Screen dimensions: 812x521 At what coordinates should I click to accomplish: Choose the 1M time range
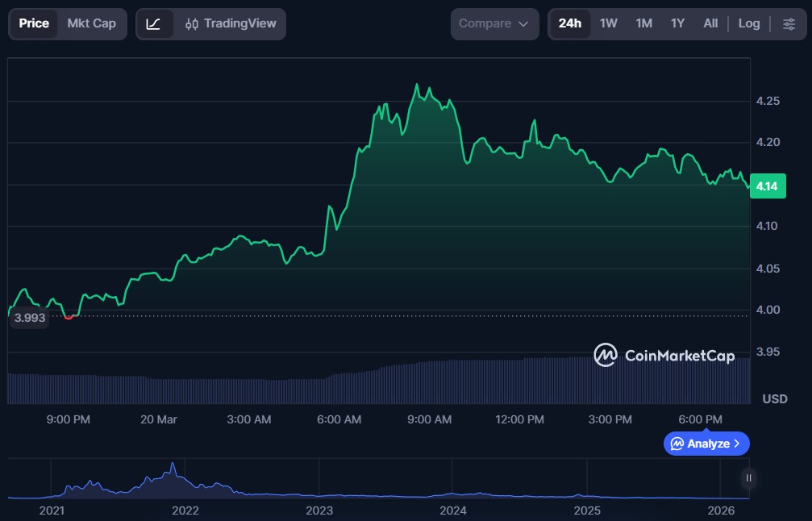click(643, 23)
